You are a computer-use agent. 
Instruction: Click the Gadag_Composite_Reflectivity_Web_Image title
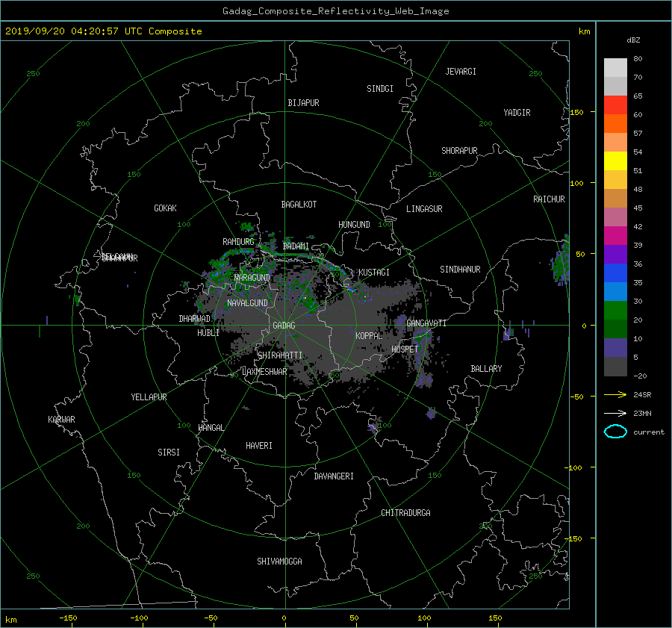(x=335, y=11)
